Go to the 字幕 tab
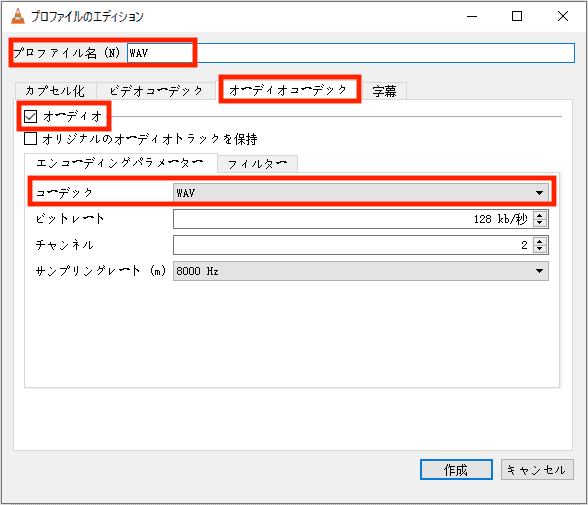Viewport: 588px width, 505px height. (x=384, y=91)
